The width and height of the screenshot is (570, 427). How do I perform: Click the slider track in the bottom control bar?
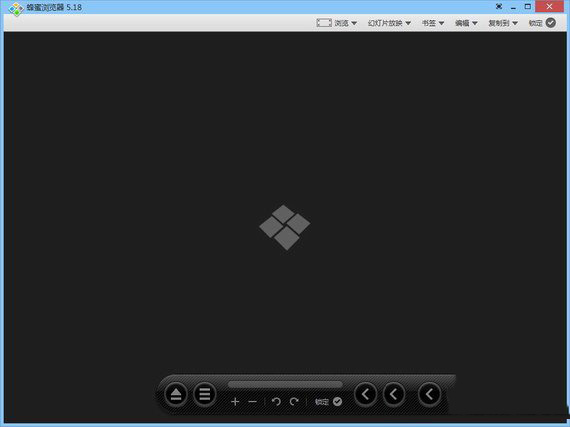pos(285,384)
